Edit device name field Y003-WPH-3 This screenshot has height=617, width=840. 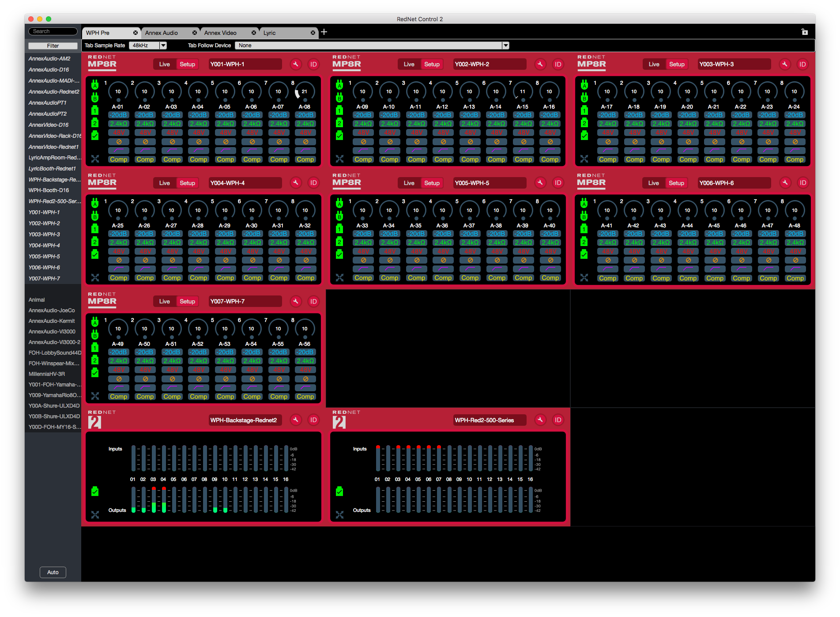734,64
